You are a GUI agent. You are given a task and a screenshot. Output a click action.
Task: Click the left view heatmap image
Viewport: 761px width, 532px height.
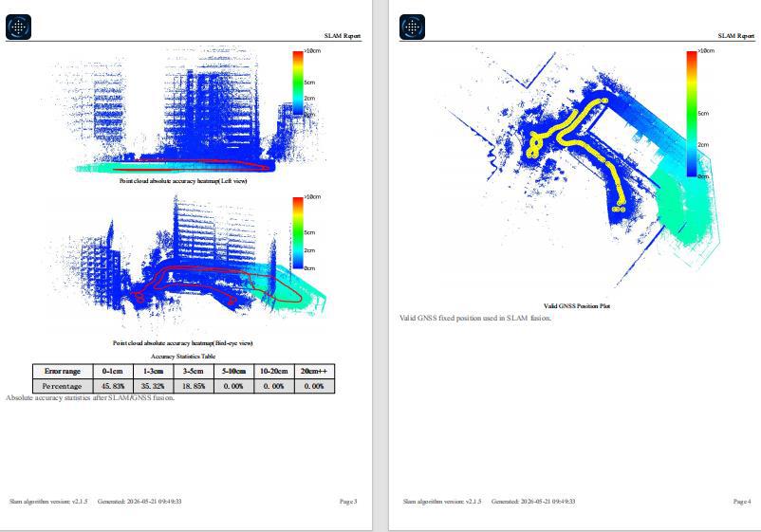click(187, 111)
